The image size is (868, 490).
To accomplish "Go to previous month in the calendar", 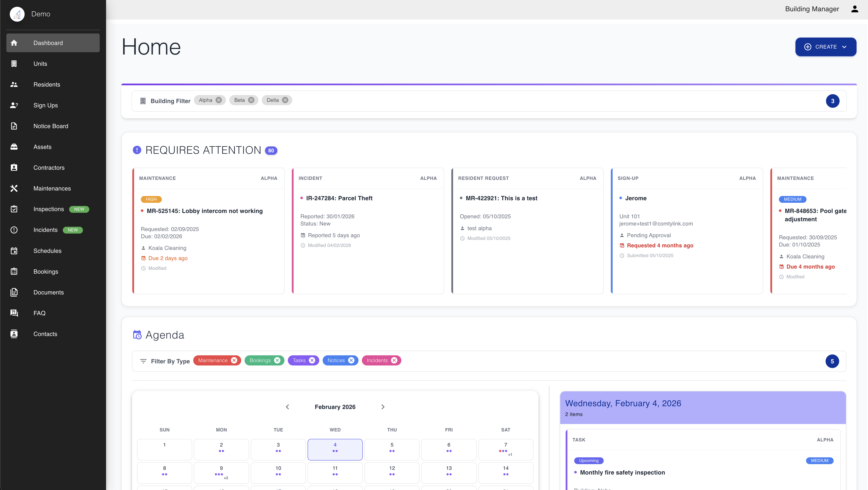I will tap(287, 407).
